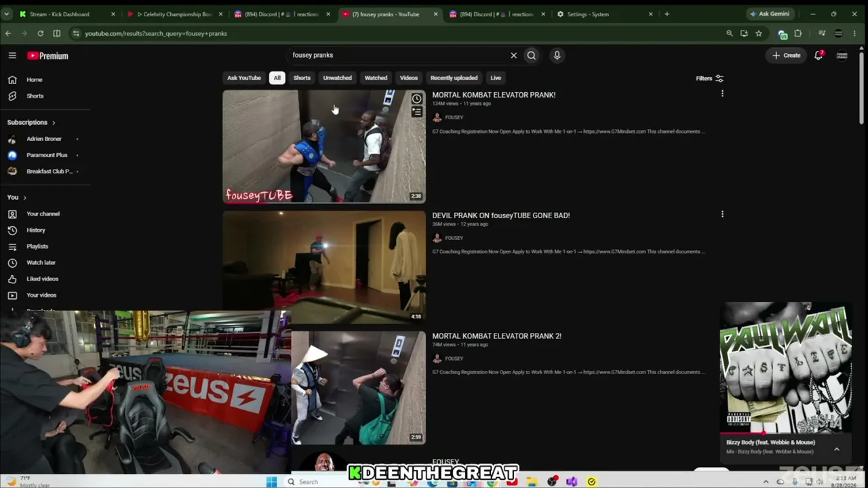
Task: Seek on the Bizzy Body mini player progress bar
Action: click(x=785, y=433)
